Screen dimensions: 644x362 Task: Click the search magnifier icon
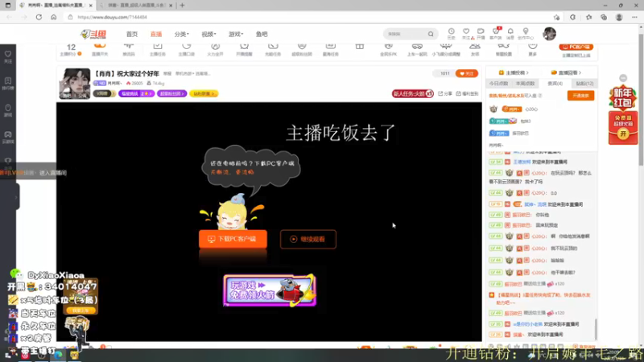pyautogui.click(x=431, y=34)
